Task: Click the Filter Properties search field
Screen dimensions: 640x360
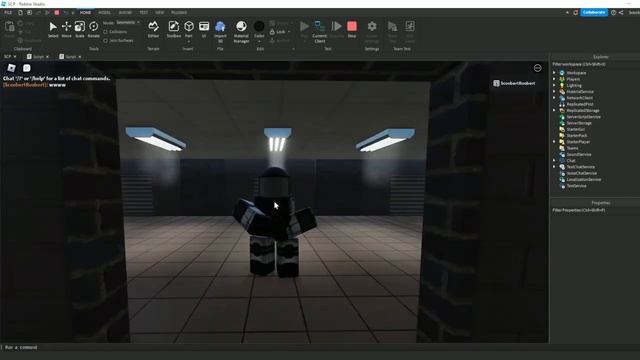Action: pyautogui.click(x=596, y=211)
